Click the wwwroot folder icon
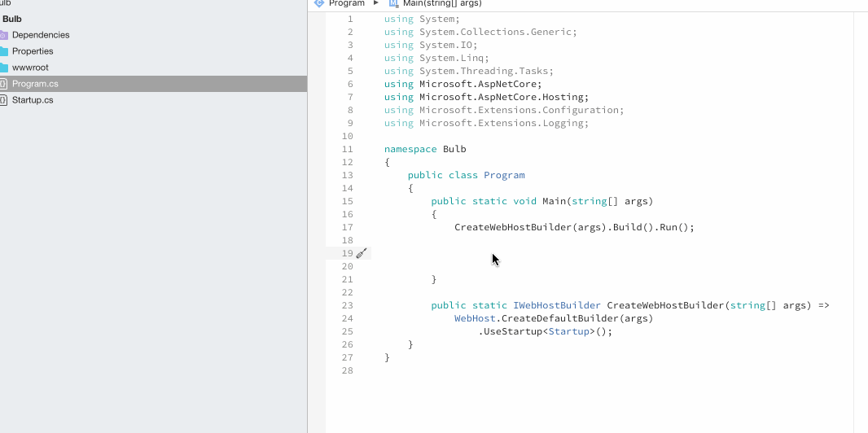The width and height of the screenshot is (868, 433). pos(3,68)
